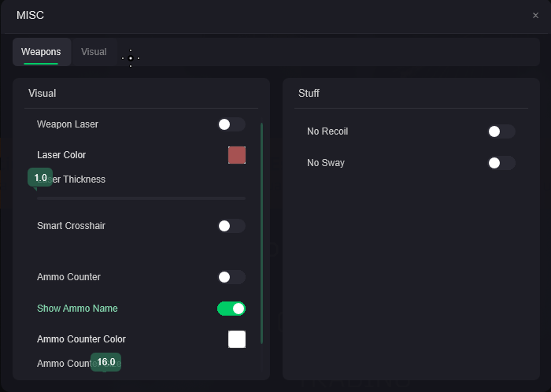Image resolution: width=551 pixels, height=392 pixels.
Task: Turn on Smart Crosshair
Action: (x=231, y=226)
